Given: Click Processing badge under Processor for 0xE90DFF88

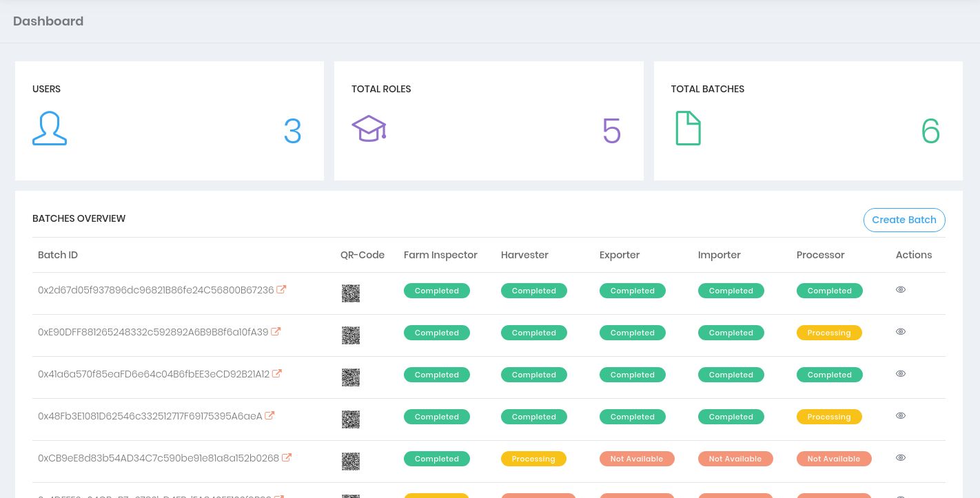Looking at the screenshot, I should point(829,333).
